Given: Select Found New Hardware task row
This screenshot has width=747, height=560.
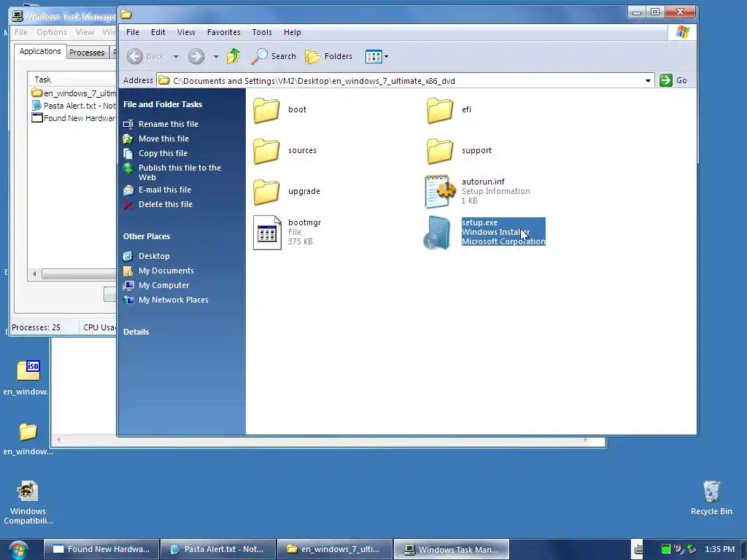Looking at the screenshot, I should pos(74,118).
